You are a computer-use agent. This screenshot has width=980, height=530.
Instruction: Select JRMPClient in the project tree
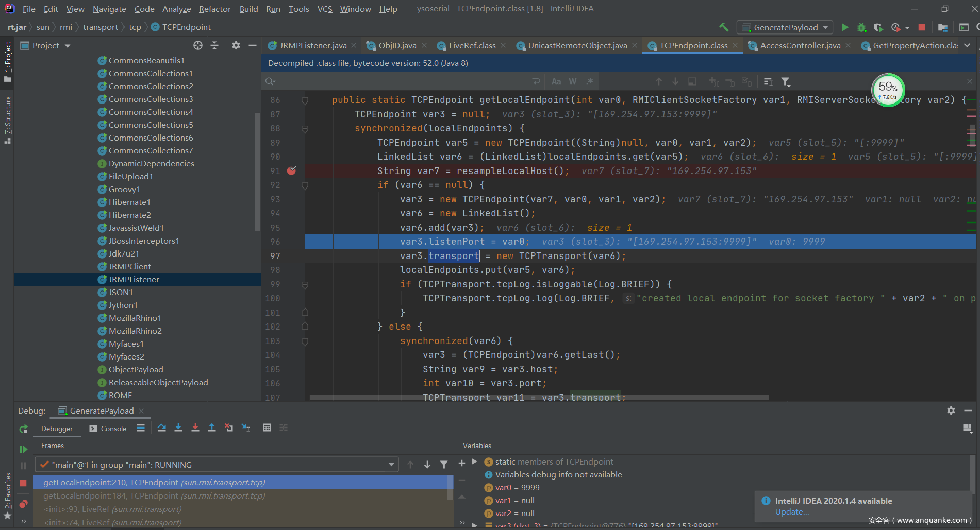coord(129,266)
